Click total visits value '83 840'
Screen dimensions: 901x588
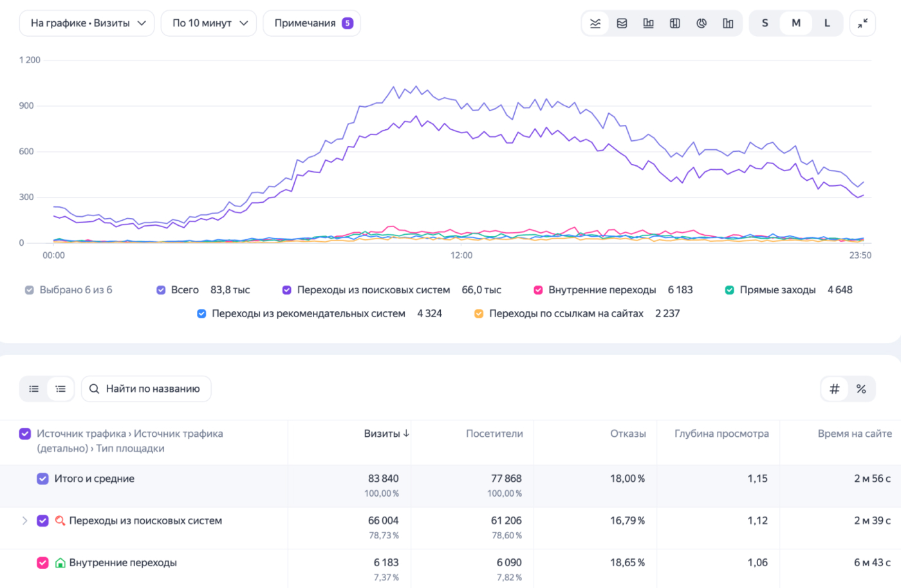384,479
